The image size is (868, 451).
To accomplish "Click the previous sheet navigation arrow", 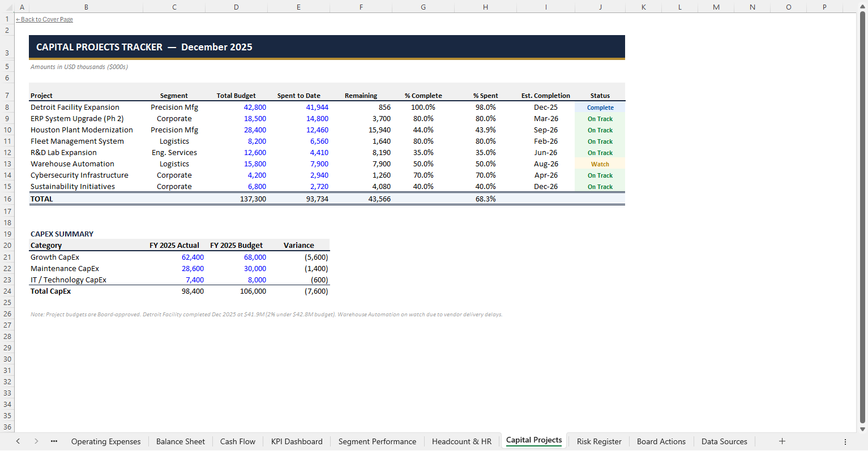I will pos(18,441).
